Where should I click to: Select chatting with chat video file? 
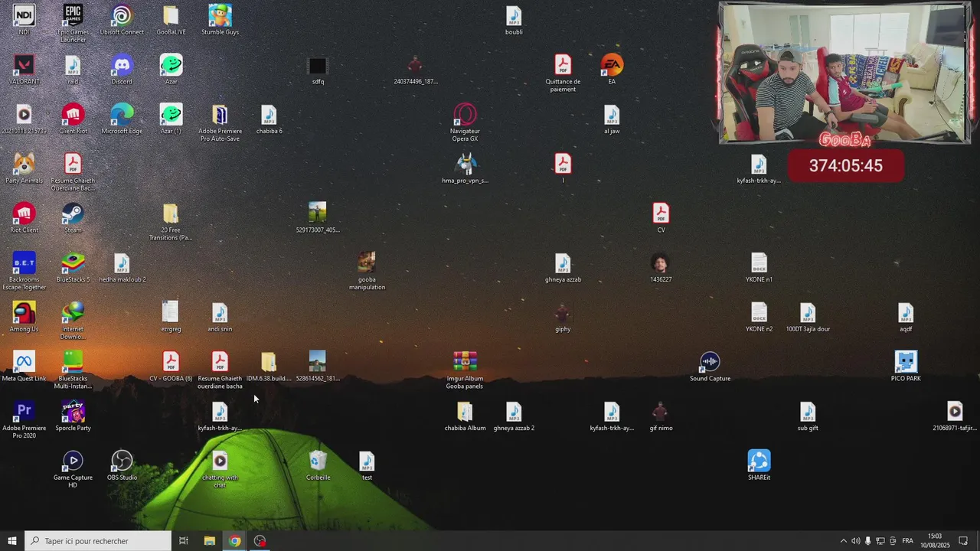tap(220, 462)
